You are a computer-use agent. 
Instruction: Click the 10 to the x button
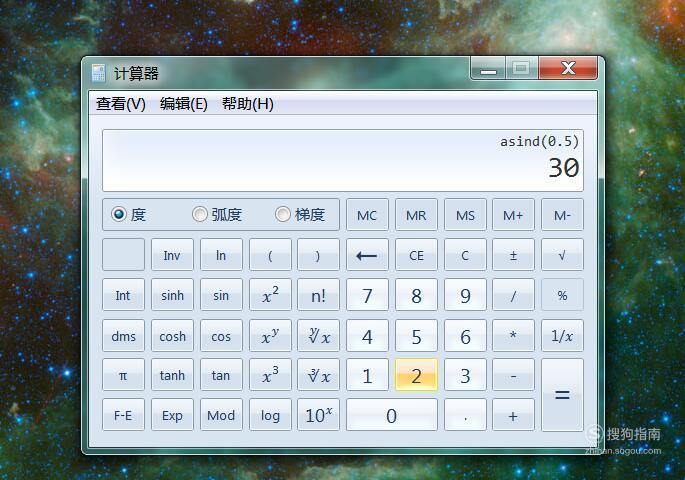tap(318, 415)
